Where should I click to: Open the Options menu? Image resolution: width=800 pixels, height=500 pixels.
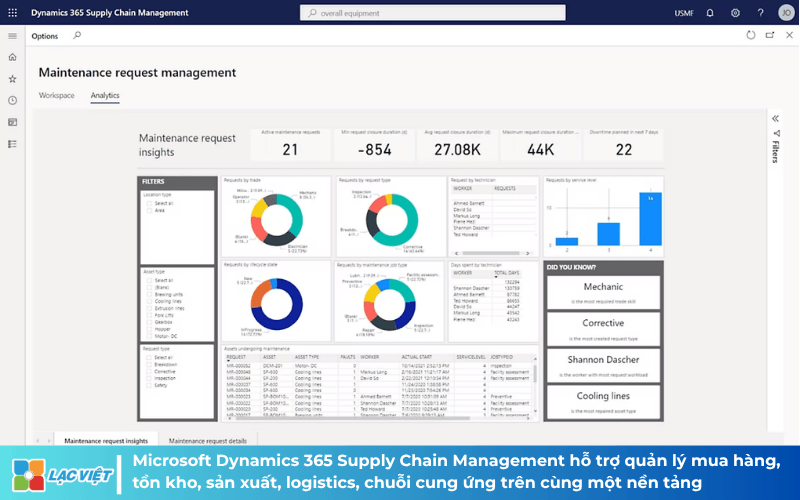[x=44, y=36]
